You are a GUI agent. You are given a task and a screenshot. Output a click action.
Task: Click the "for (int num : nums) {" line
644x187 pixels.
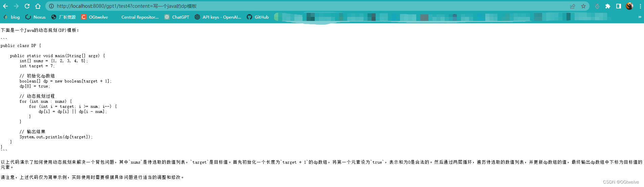[x=46, y=101]
